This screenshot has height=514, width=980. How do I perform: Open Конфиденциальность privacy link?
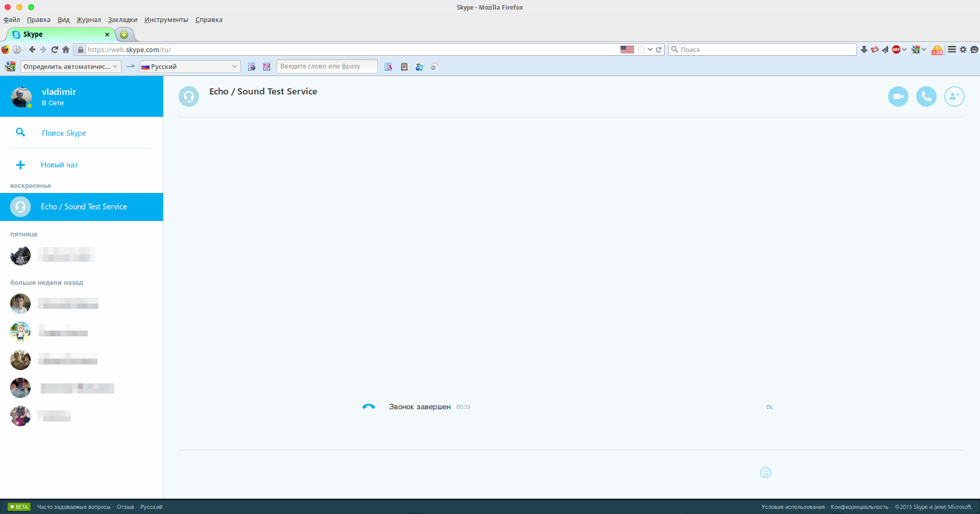[859, 507]
